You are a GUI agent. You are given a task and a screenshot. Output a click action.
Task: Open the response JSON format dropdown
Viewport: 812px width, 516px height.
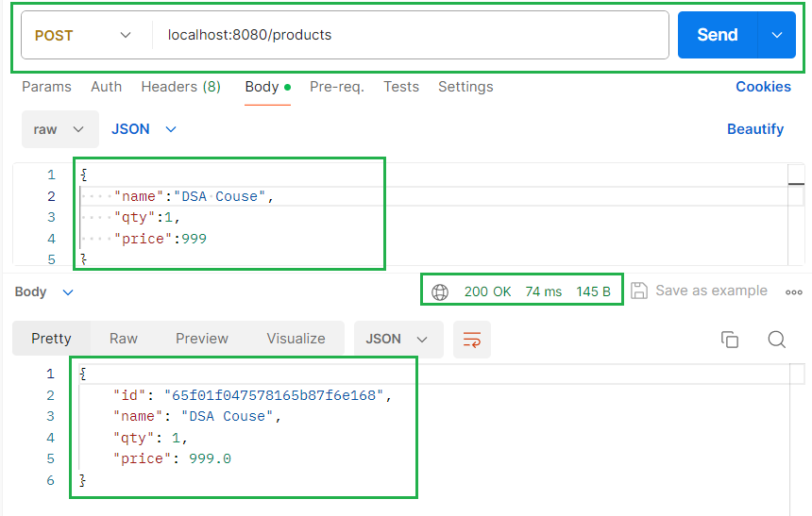point(397,340)
